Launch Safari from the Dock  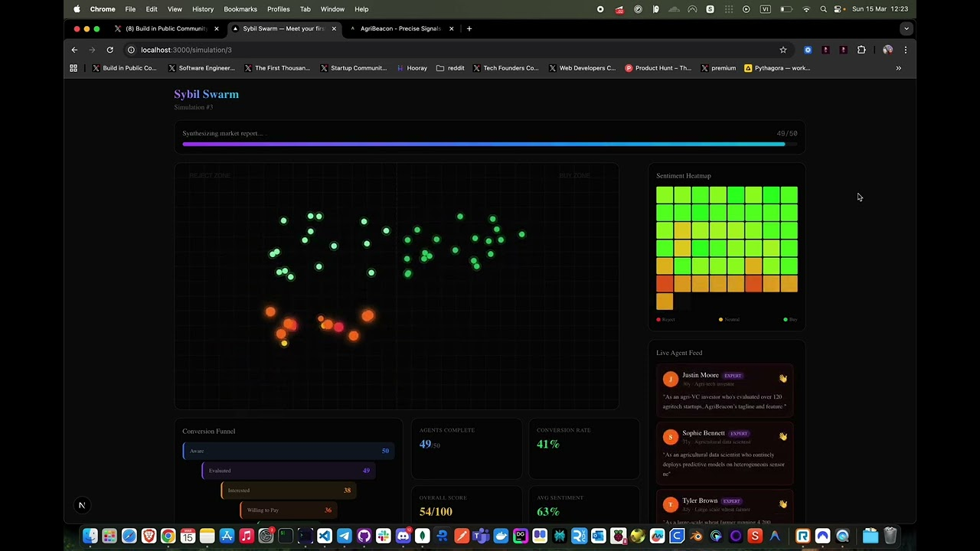pyautogui.click(x=129, y=536)
